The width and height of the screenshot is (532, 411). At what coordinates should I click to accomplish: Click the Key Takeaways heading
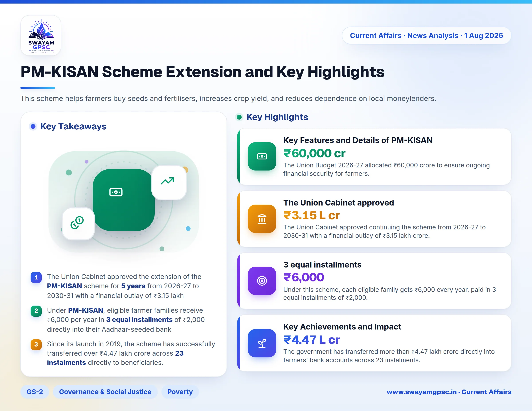pyautogui.click(x=73, y=126)
